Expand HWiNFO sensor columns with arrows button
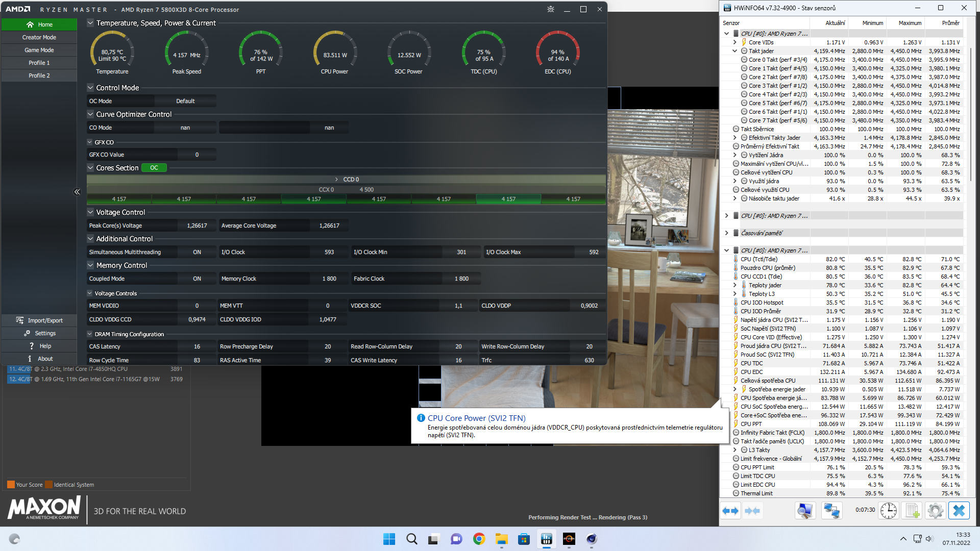980x551 pixels. pos(730,511)
